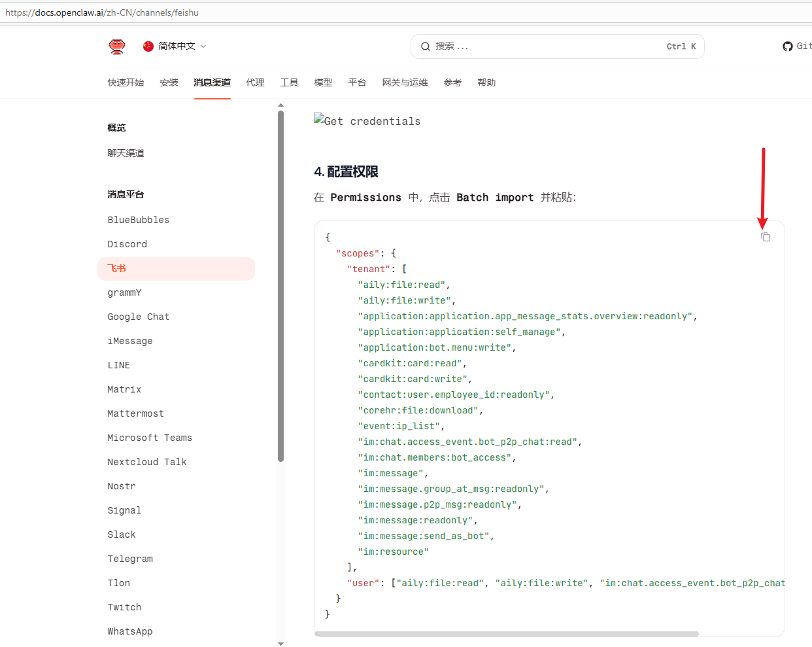Click the "scopes" key in code
812x647 pixels.
click(358, 253)
